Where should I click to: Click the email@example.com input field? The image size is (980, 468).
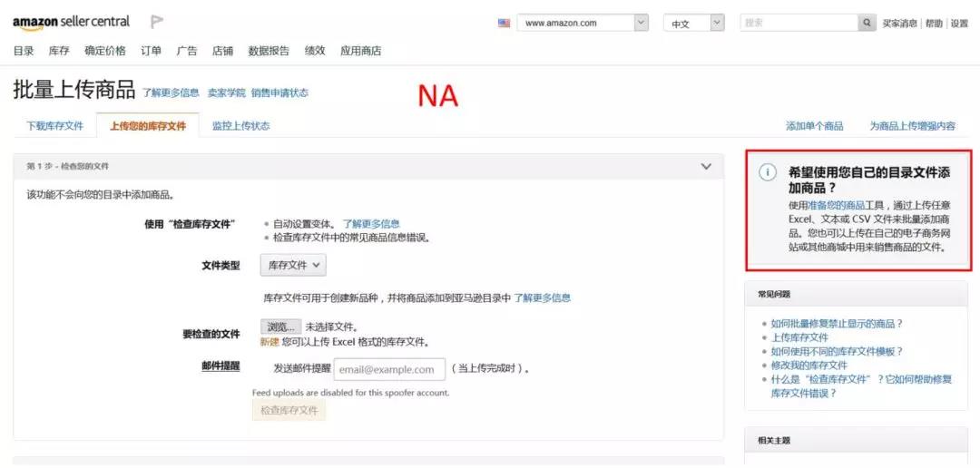389,369
